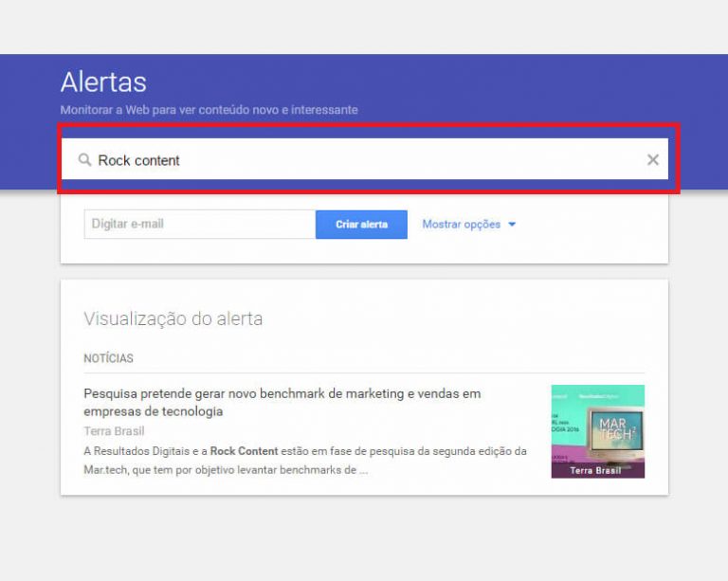Click the 'Monitorar a Web' subtitle text
Viewport: 728px width, 581px height.
pyautogui.click(x=209, y=110)
